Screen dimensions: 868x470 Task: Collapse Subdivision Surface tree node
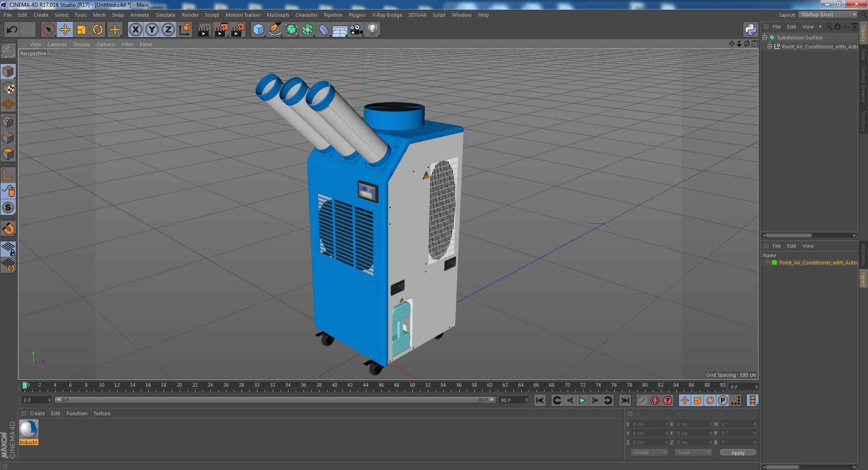pyautogui.click(x=764, y=38)
